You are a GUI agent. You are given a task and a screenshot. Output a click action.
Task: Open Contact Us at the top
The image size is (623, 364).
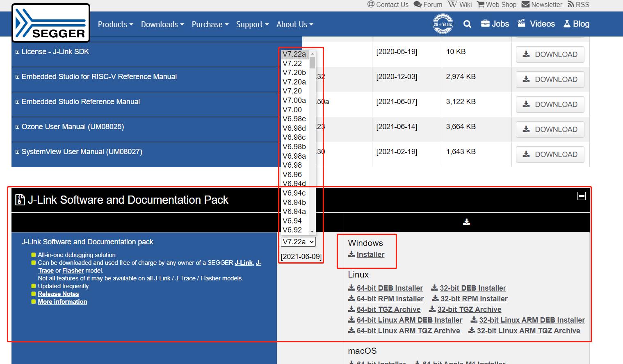pyautogui.click(x=388, y=5)
